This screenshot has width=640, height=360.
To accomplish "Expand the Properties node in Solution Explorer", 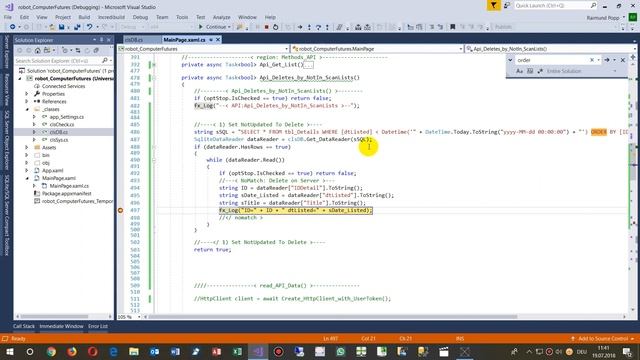I will pyautogui.click(x=27, y=94).
